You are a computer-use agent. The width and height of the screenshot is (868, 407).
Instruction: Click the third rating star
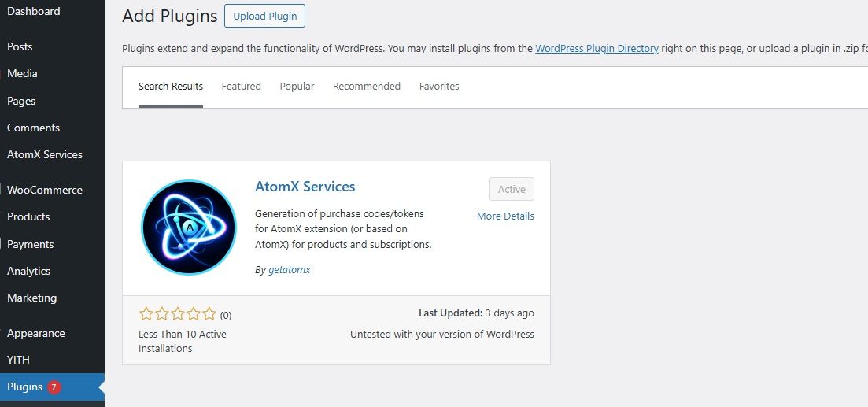[178, 314]
